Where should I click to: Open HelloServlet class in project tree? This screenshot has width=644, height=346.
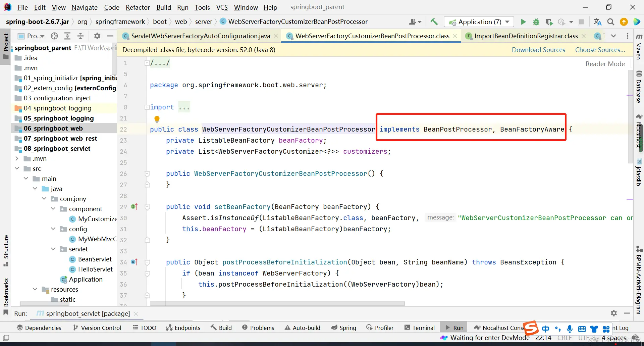point(95,269)
